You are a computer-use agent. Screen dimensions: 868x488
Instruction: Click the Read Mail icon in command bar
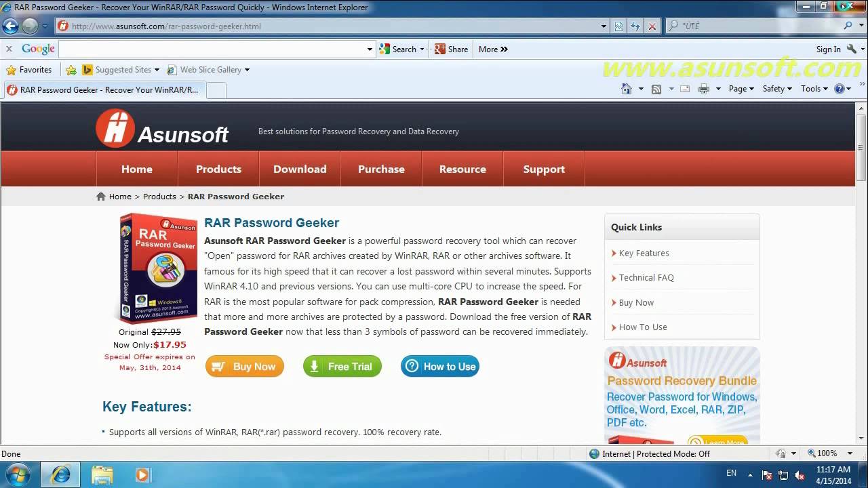tap(685, 89)
